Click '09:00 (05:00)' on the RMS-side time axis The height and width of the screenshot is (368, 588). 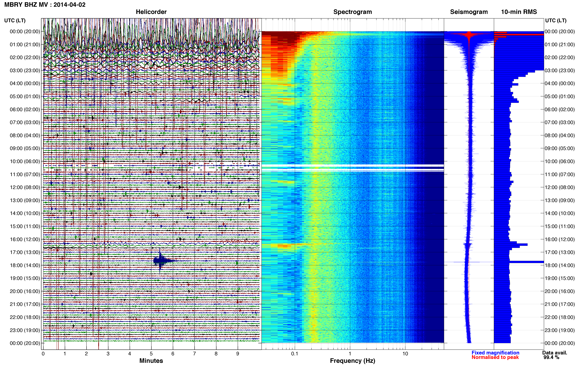click(560, 148)
